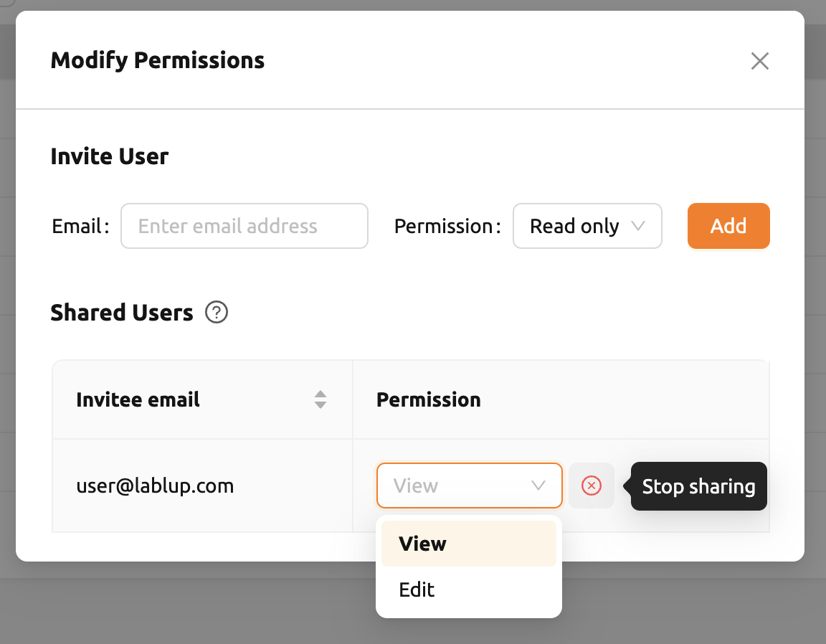826x644 pixels.
Task: Click the chevron arrow in the Read only selector
Action: coord(638,226)
